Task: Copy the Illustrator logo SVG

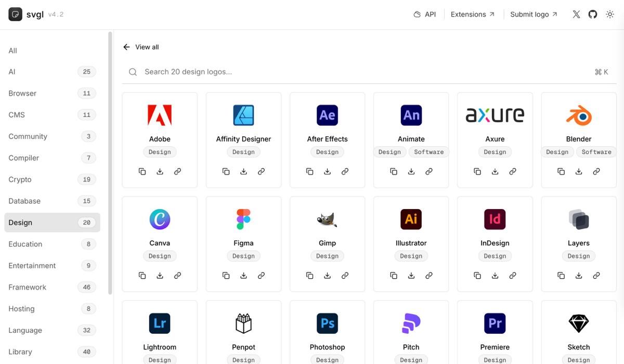Action: point(394,276)
